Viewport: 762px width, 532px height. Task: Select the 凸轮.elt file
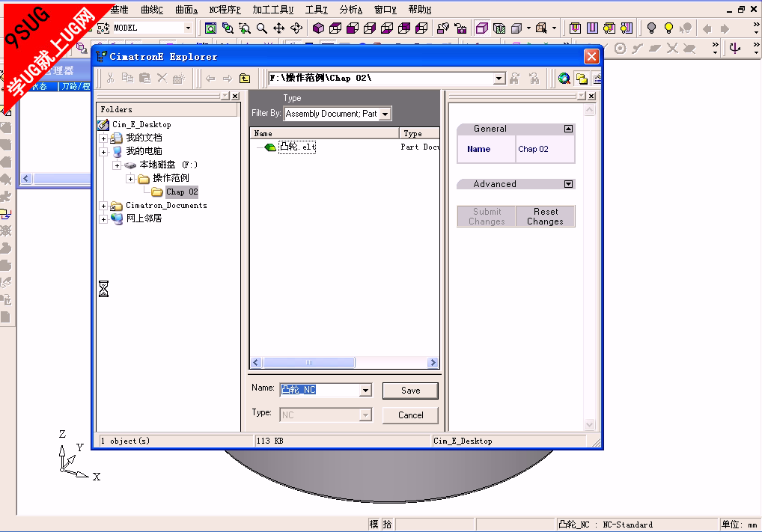[297, 147]
